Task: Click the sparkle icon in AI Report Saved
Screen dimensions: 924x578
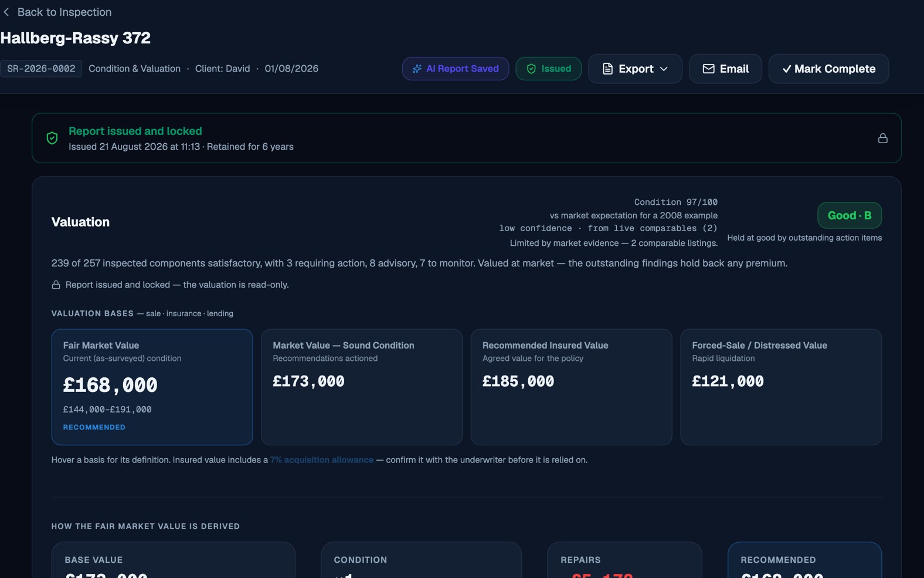Action: (417, 69)
